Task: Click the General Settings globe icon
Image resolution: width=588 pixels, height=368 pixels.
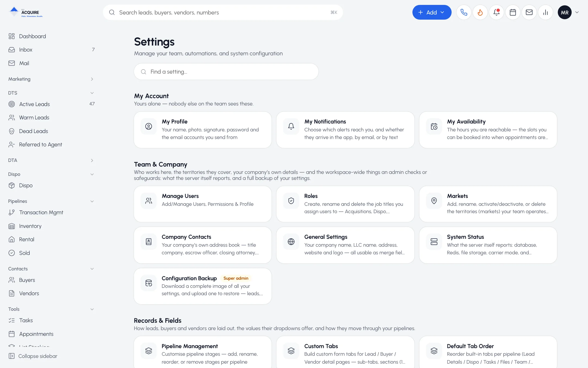Action: click(x=291, y=242)
